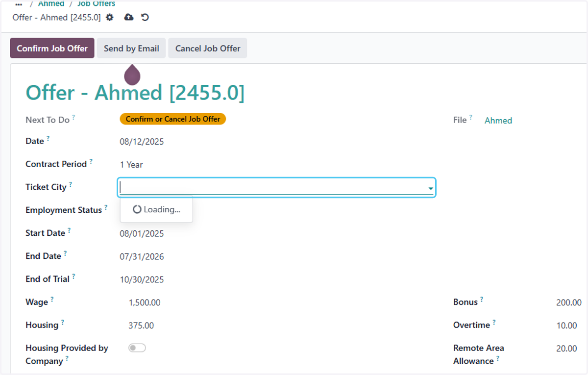Click the Contract Period value 1 Year
This screenshot has height=375, width=588.
click(x=131, y=165)
